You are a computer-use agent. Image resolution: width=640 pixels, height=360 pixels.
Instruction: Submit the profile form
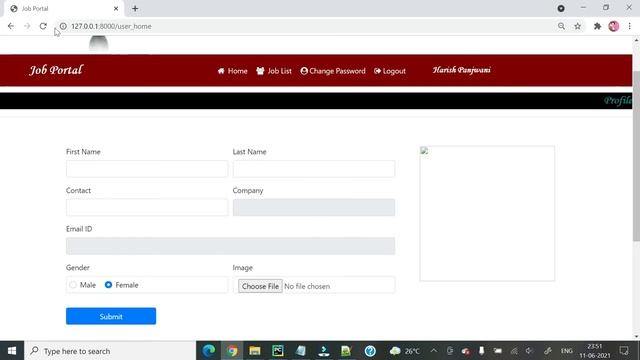pos(111,316)
